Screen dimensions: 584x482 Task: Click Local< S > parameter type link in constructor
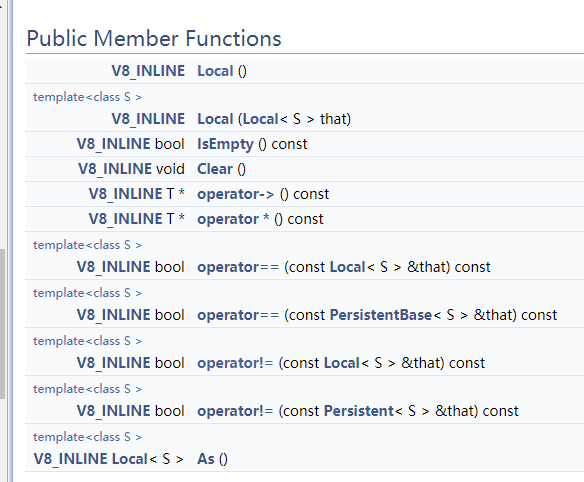[261, 119]
